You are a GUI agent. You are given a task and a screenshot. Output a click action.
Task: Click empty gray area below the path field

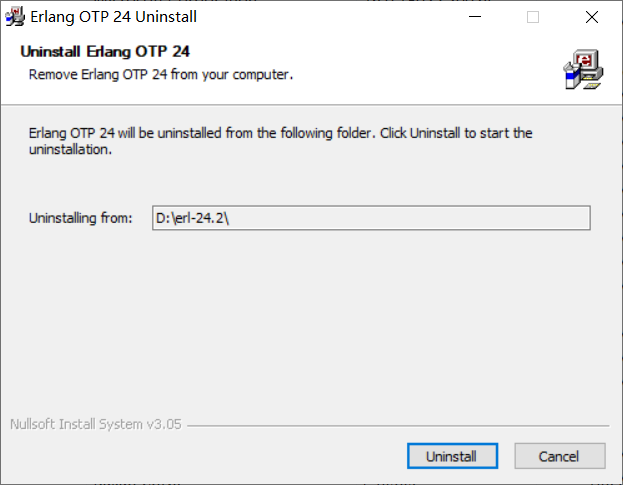(x=310, y=320)
